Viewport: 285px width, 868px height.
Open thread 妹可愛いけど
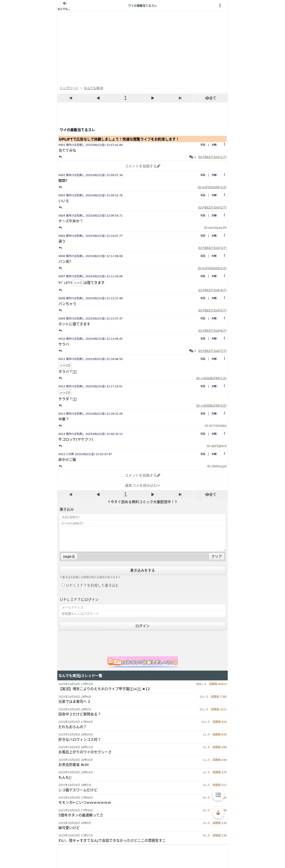[69, 828]
